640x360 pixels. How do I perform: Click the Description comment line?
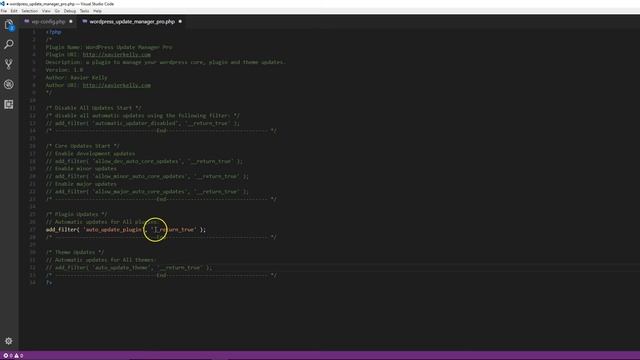coord(165,62)
